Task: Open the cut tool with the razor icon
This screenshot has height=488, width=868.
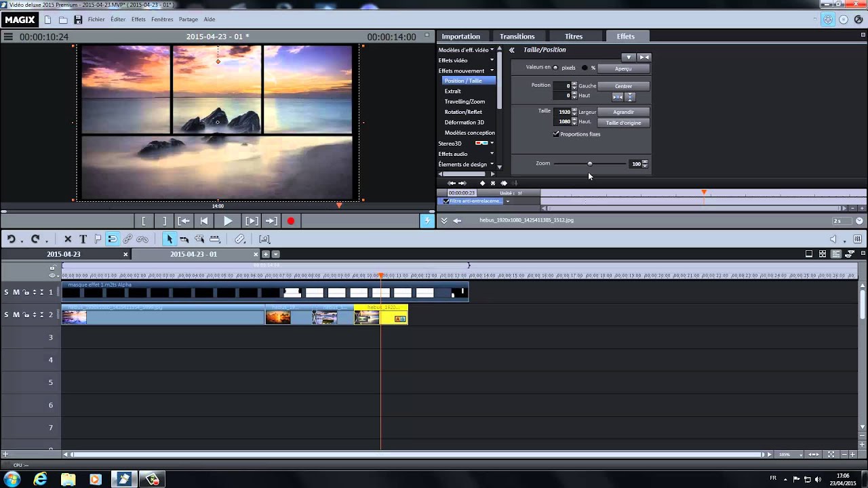Action: coord(239,239)
